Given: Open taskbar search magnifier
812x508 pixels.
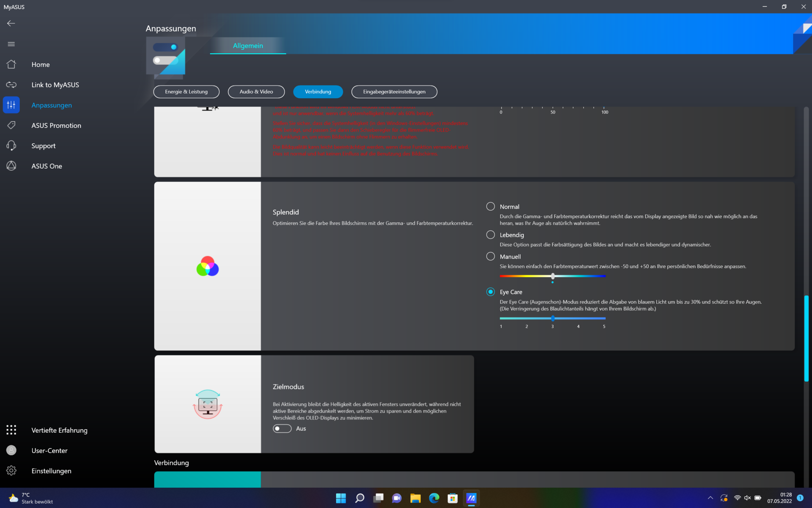Looking at the screenshot, I should 359,498.
